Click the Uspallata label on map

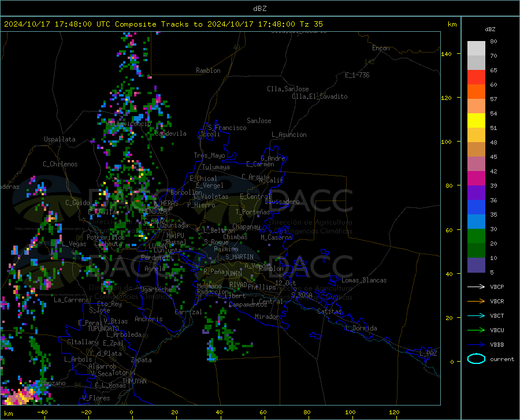pos(60,139)
